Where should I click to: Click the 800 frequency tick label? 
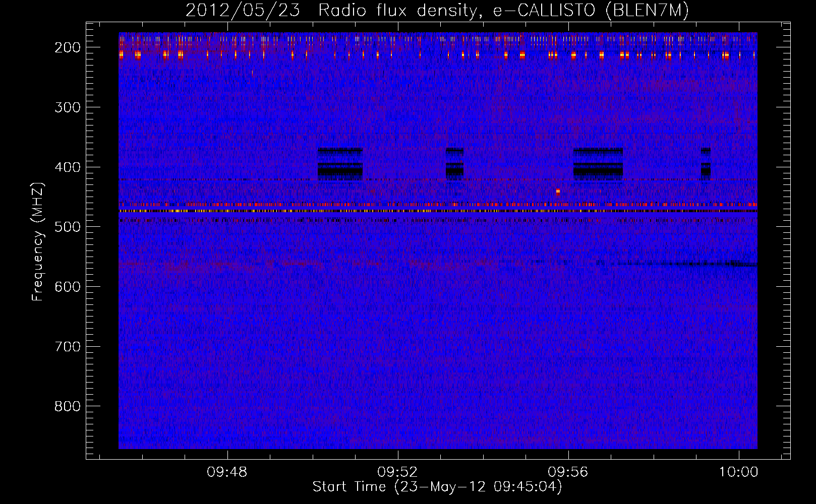[68, 406]
